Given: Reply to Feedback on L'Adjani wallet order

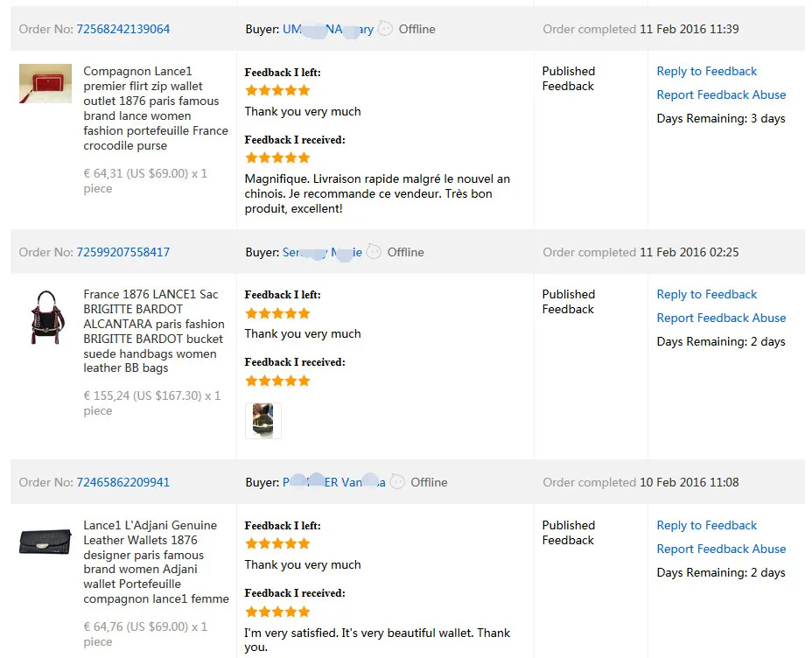Looking at the screenshot, I should (x=706, y=525).
